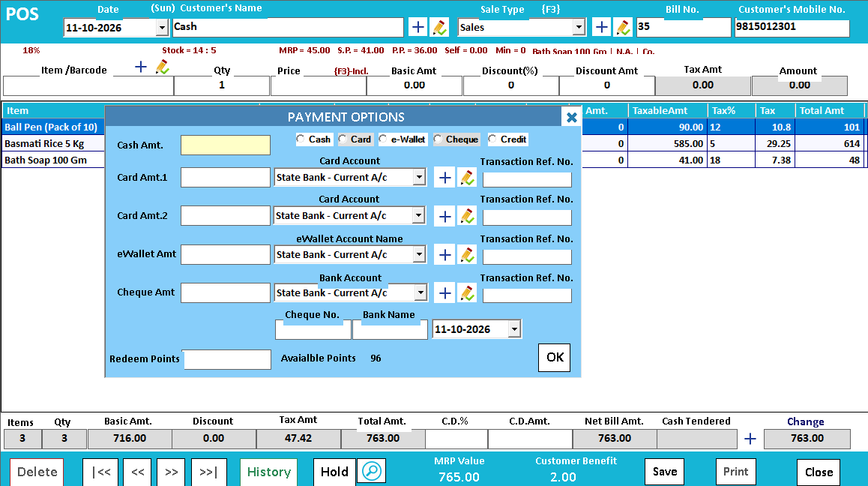Select the Bath Soap 100 Gm row
This screenshot has height=486, width=868.
click(x=433, y=160)
